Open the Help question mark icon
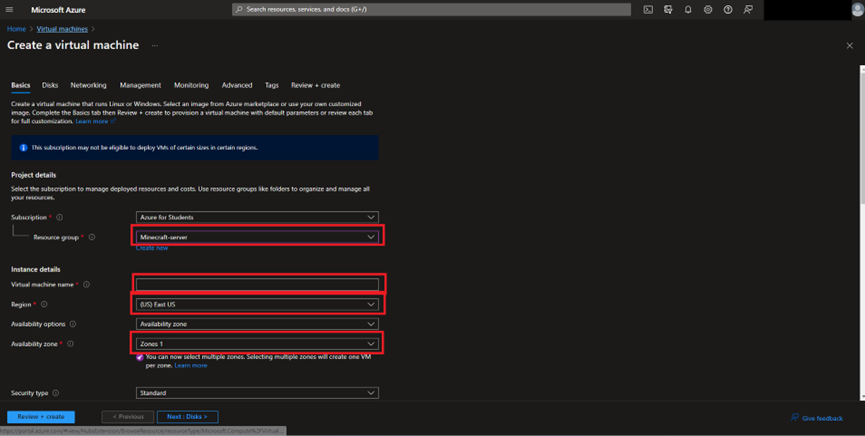Viewport: 865px width, 436px height. [x=728, y=9]
